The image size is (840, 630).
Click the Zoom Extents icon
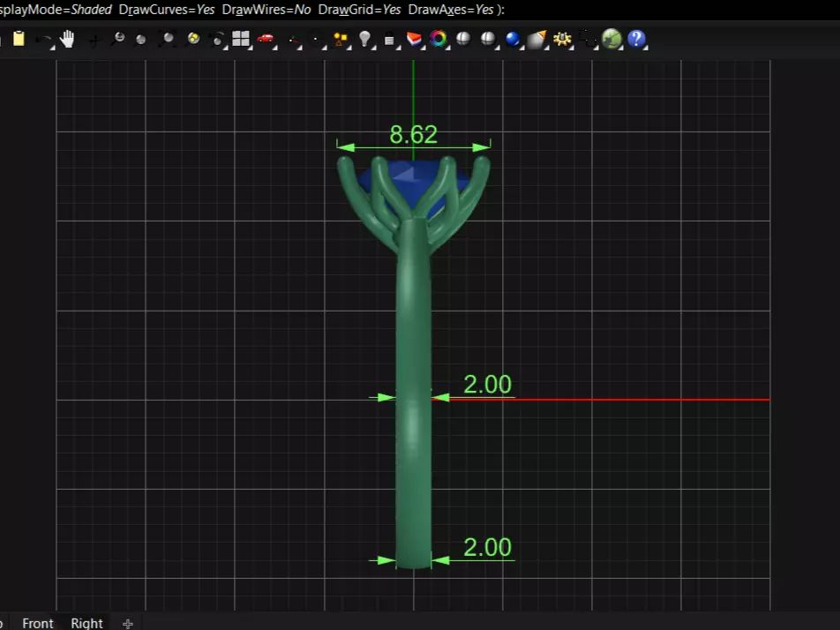point(167,39)
